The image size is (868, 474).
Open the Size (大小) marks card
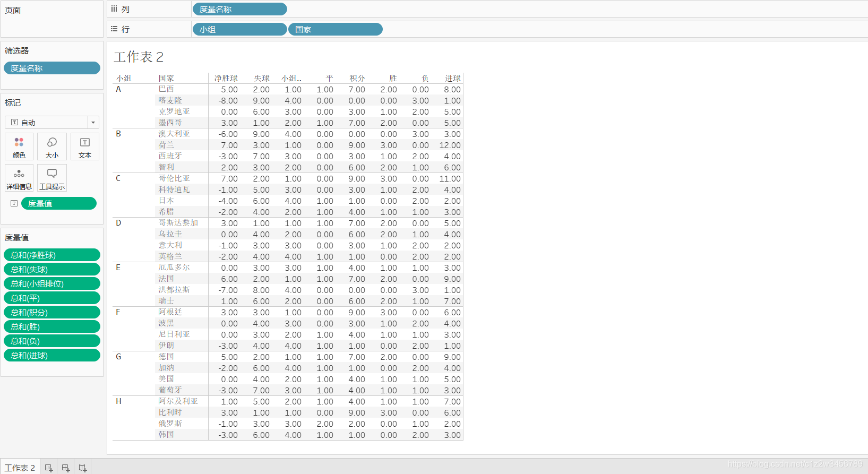click(x=52, y=146)
